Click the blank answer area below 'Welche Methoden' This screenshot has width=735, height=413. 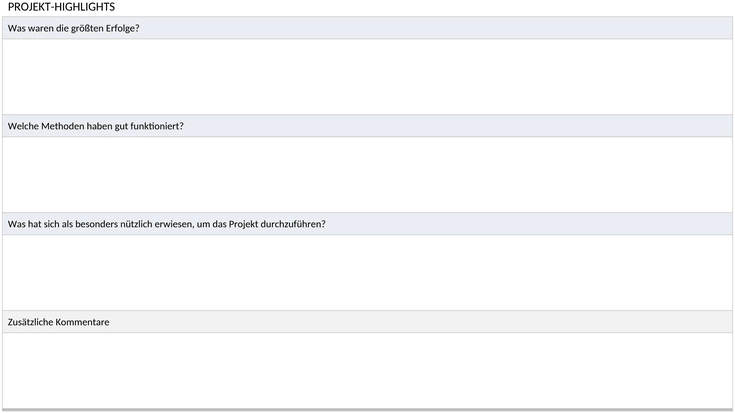pos(368,175)
